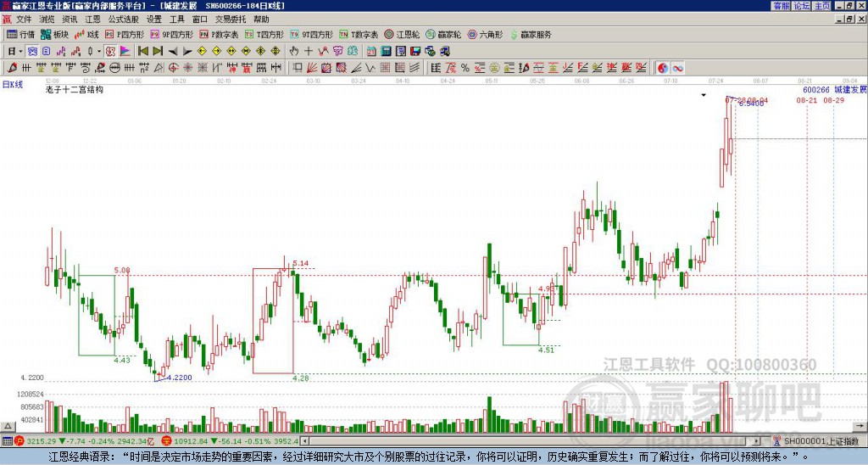Open the 9P四方形 tool
This screenshot has height=465, width=868.
pos(171,34)
